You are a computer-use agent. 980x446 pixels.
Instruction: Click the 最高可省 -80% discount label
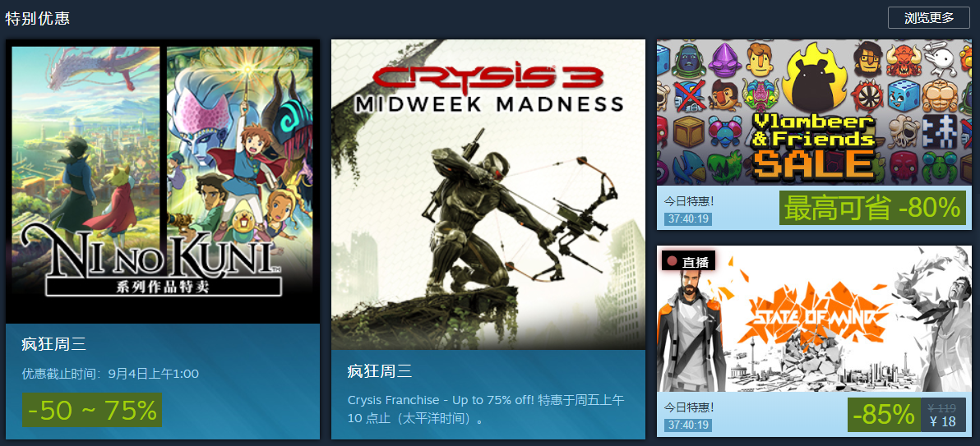pos(871,208)
